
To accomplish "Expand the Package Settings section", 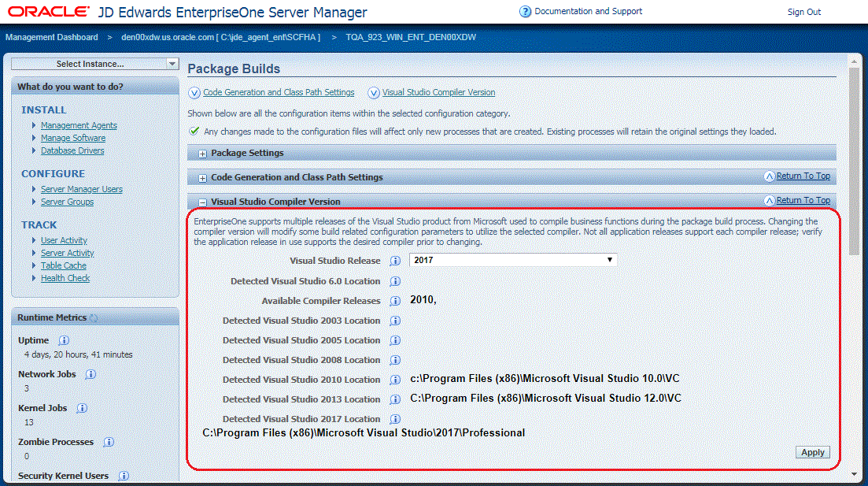I will pyautogui.click(x=202, y=154).
